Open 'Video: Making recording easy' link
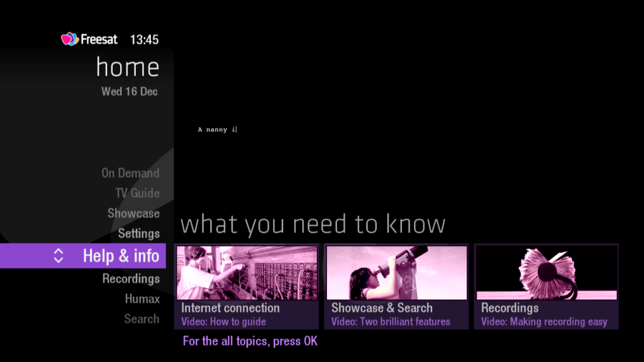The width and height of the screenshot is (644, 362). click(x=544, y=322)
